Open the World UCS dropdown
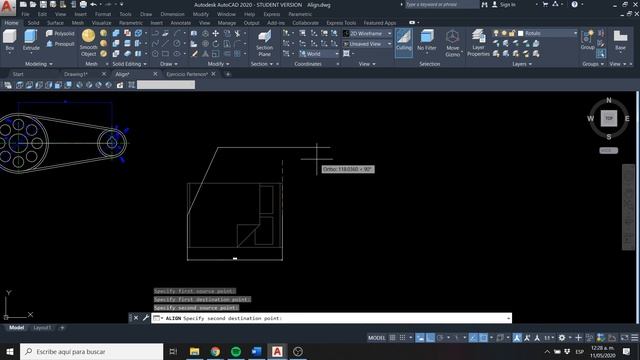Screen dimensions: 640x360 (x=319, y=54)
